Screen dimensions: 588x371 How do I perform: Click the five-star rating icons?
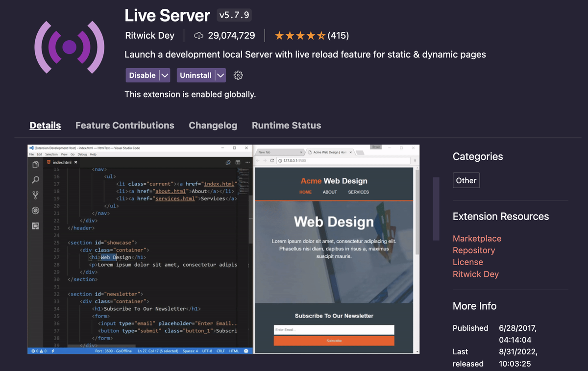[x=300, y=35]
